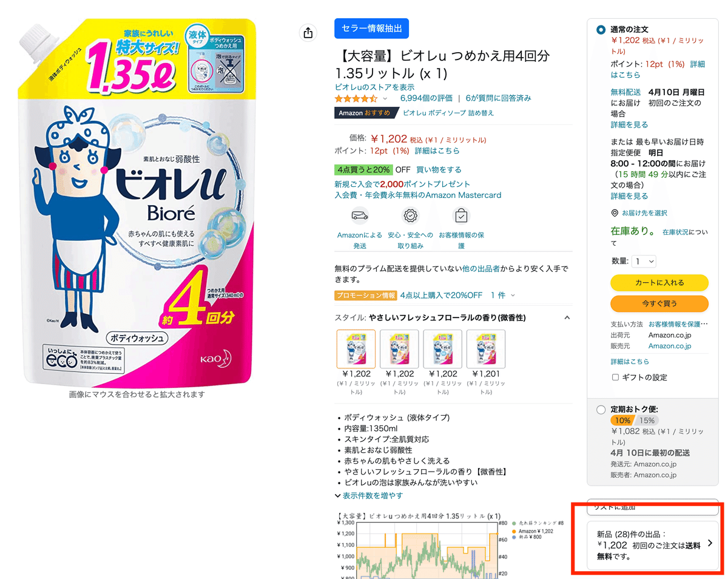Enable the gift settings checkbox
The height and width of the screenshot is (579, 728).
coord(615,378)
